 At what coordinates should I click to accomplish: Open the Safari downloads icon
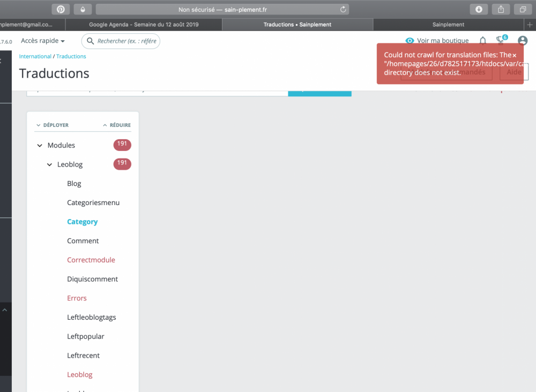pyautogui.click(x=479, y=9)
